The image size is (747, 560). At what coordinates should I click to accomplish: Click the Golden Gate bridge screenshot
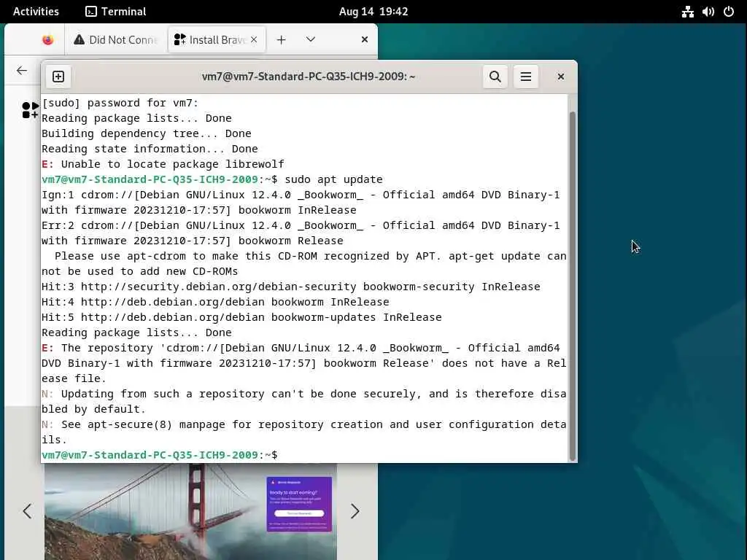tap(190, 511)
